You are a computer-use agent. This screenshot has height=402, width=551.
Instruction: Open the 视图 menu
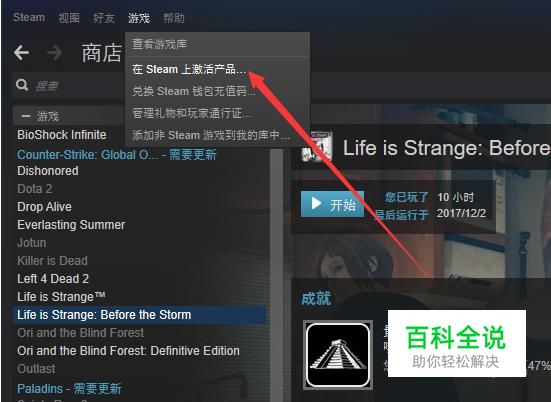point(69,18)
